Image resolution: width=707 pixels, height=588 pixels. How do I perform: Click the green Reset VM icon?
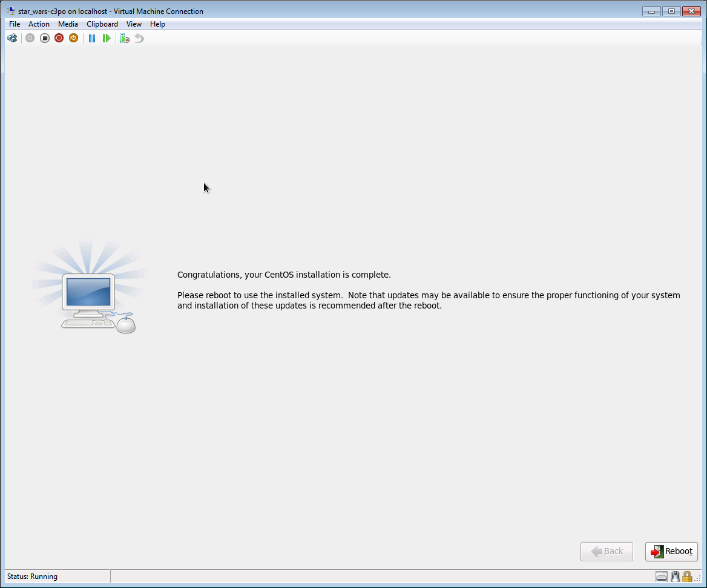[107, 38]
